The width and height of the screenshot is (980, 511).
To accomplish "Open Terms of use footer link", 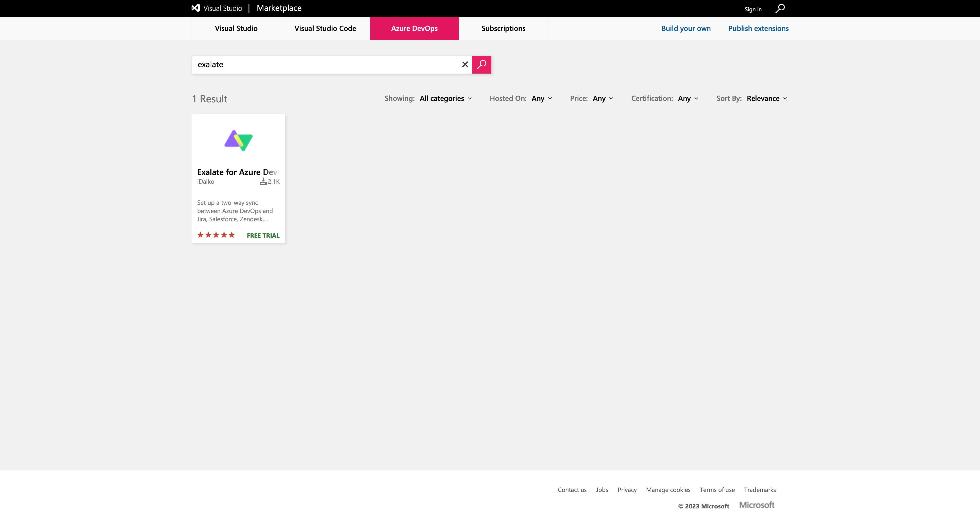I will click(717, 490).
